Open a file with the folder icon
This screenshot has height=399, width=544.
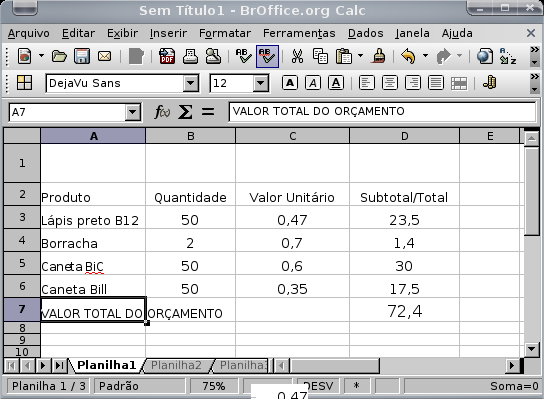[59, 56]
